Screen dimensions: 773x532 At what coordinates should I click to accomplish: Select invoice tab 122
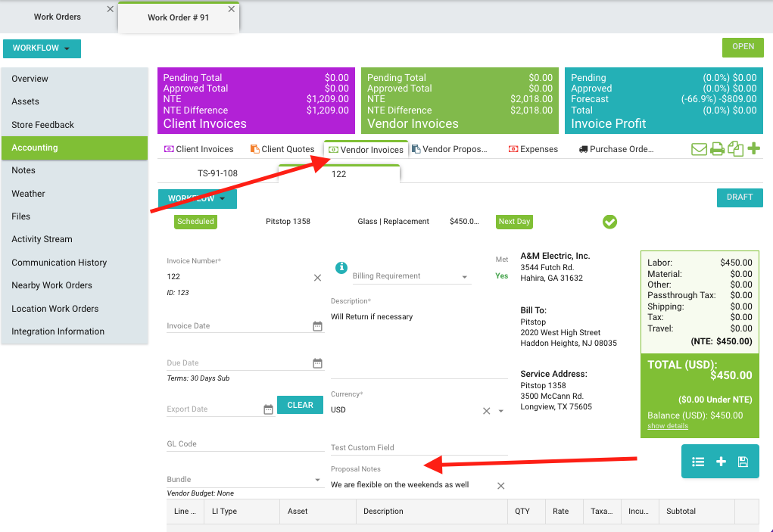(x=338, y=174)
